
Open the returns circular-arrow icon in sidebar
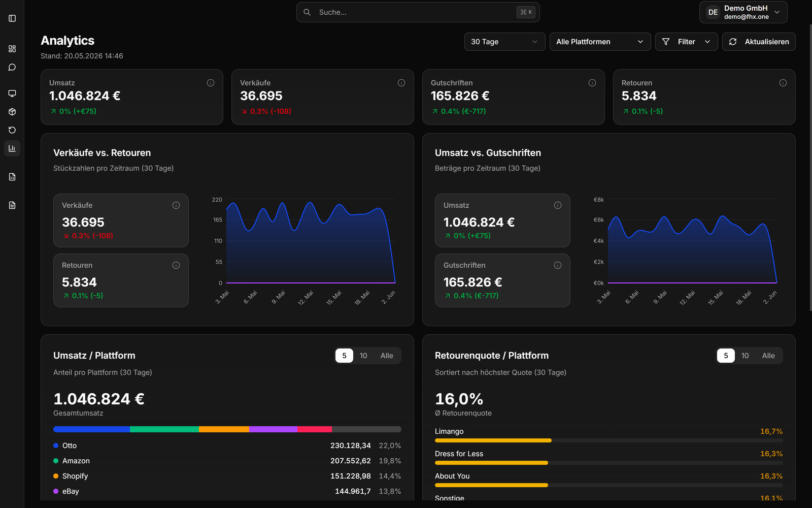point(12,130)
